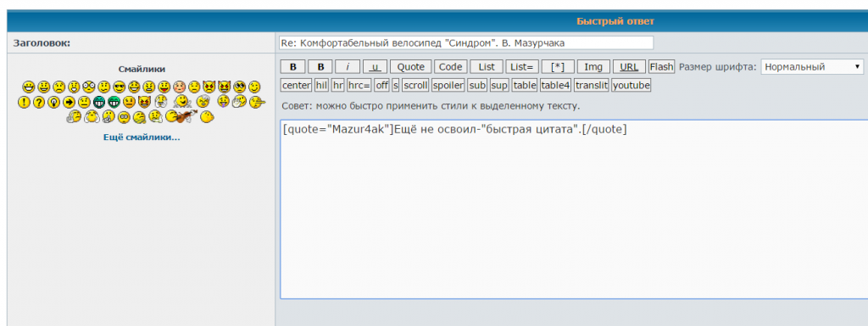Open the font size dropdown
This screenshot has height=326, width=868.
[812, 66]
